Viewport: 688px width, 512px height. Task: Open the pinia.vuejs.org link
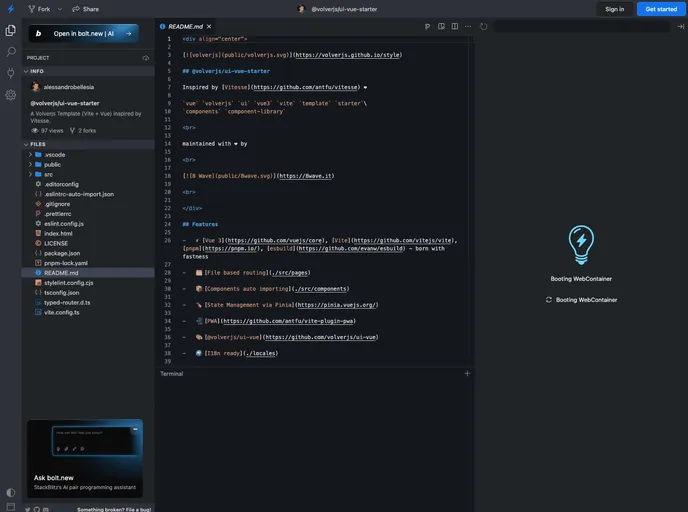click(337, 305)
